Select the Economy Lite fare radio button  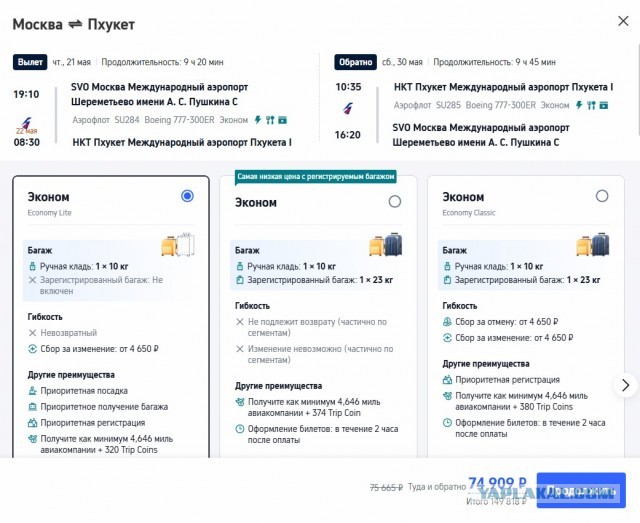coord(187,196)
